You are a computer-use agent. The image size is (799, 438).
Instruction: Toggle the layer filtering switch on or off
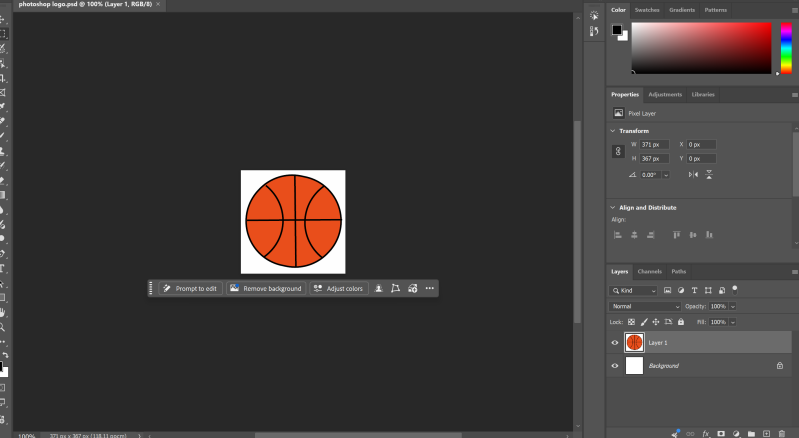point(734,290)
